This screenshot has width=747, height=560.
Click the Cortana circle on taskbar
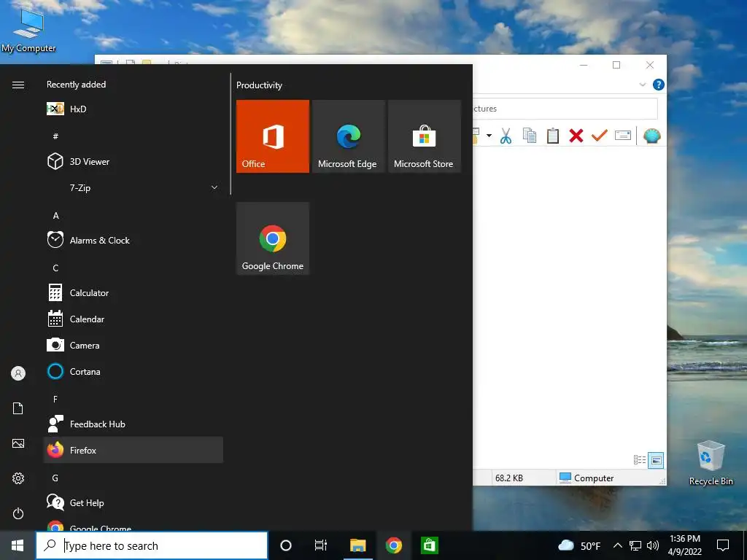pyautogui.click(x=286, y=545)
